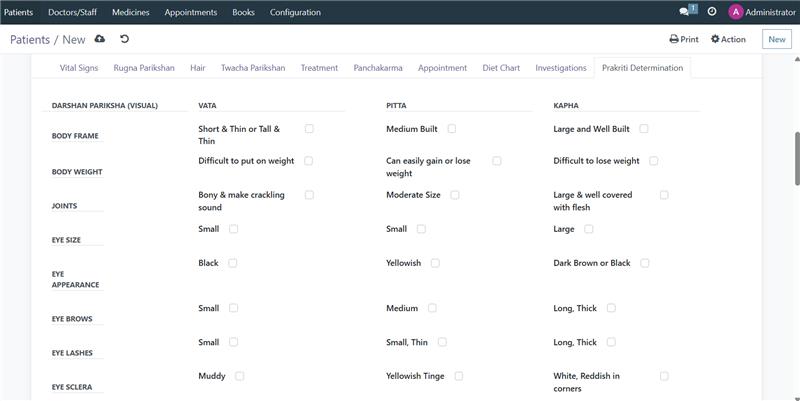Check Vata Short & Thin body frame
800x401 pixels.
[310, 129]
